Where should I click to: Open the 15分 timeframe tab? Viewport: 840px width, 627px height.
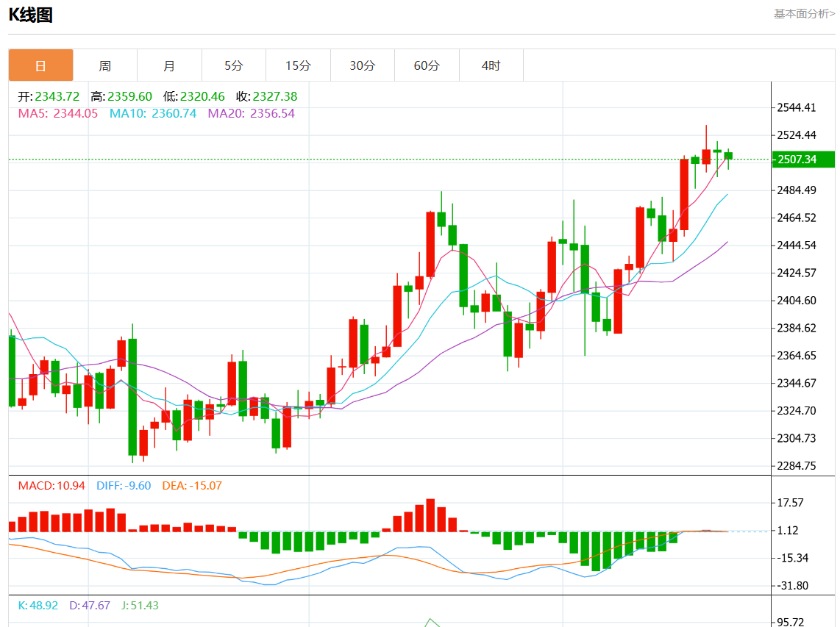point(299,65)
